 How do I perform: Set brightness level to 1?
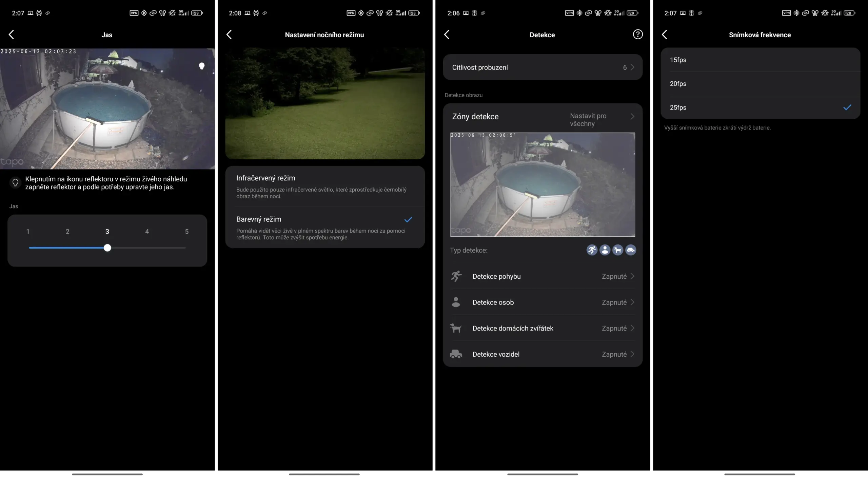point(28,231)
